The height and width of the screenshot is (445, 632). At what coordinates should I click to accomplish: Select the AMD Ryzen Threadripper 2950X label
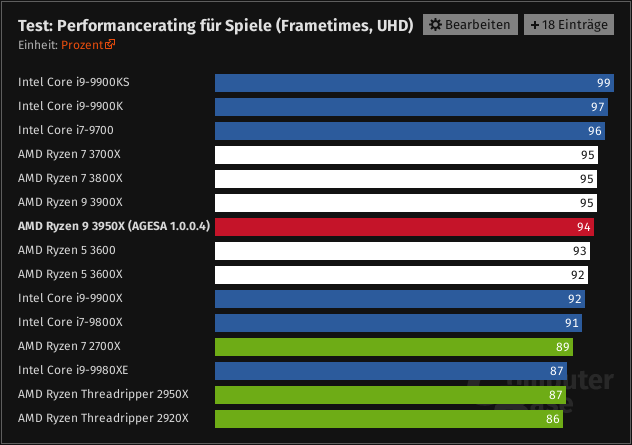pos(103,394)
